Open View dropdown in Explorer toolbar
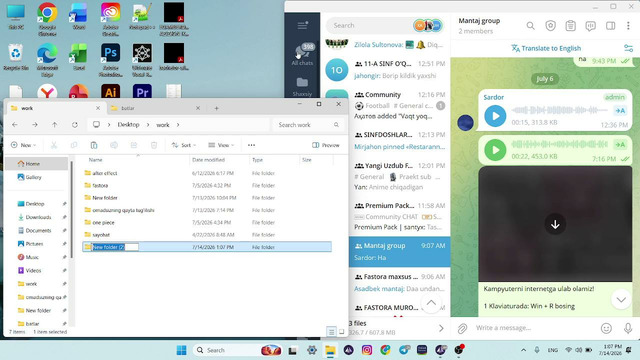This screenshot has height=360, width=640. 221,145
